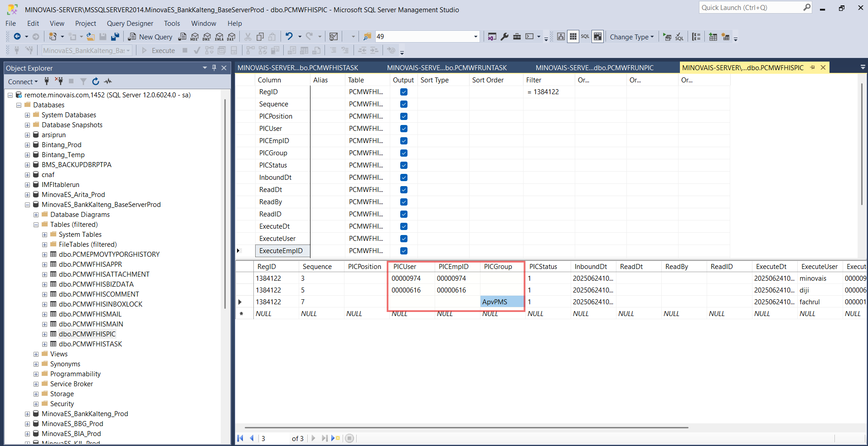The width and height of the screenshot is (868, 446).
Task: Click the Save All icon
Action: pos(115,37)
